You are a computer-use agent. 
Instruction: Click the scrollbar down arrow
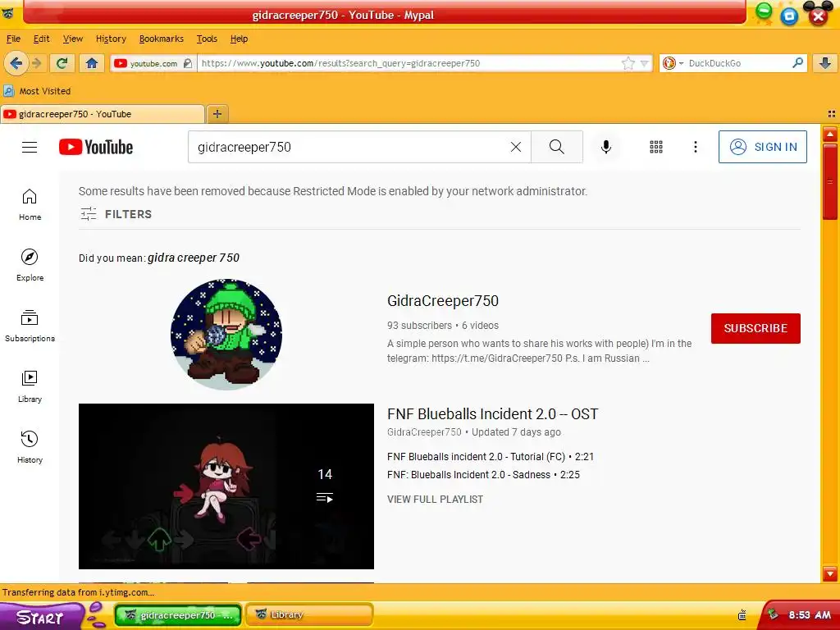pyautogui.click(x=830, y=574)
